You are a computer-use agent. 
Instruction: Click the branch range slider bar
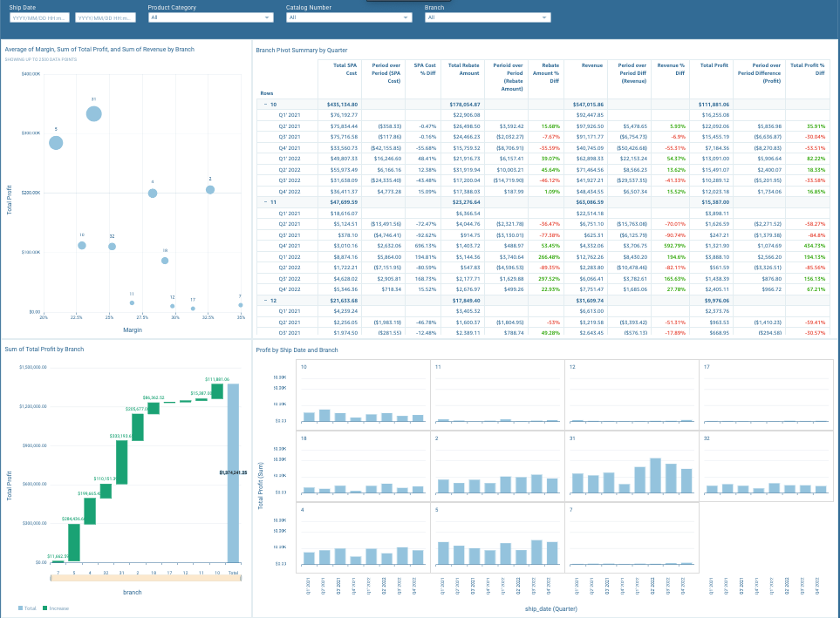[x=146, y=578]
